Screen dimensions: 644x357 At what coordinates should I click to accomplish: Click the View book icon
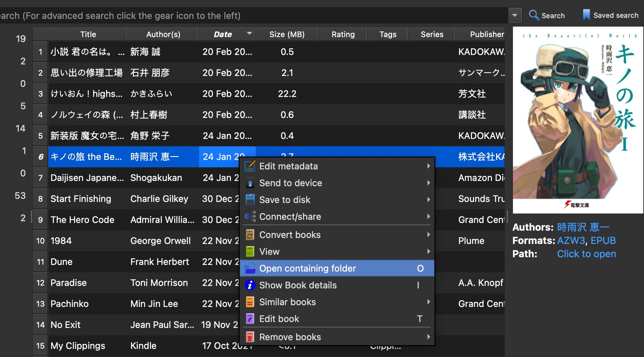250,252
